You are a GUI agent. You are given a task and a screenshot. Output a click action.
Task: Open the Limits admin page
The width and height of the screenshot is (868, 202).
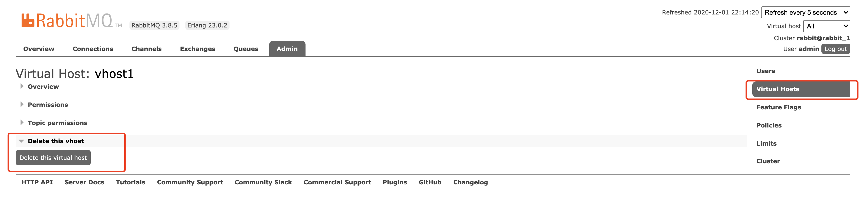tap(766, 143)
